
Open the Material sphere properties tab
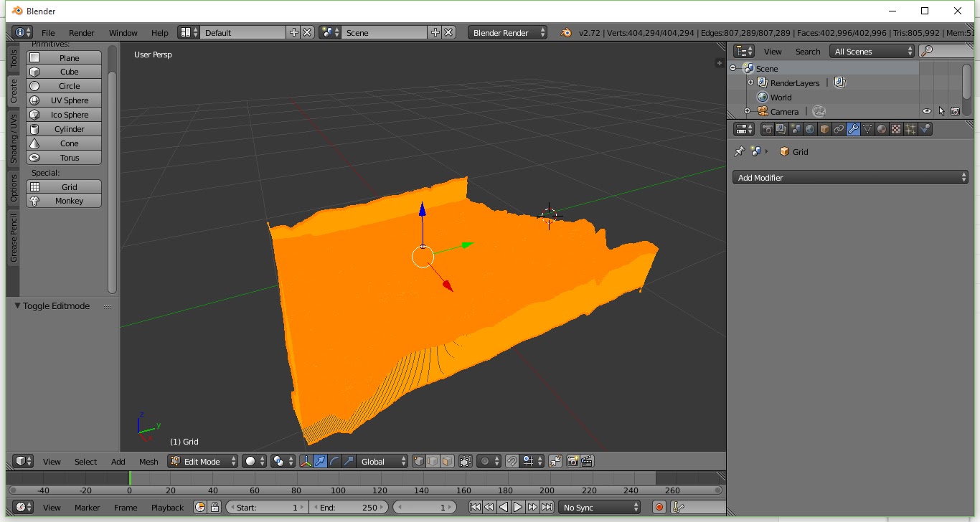coord(882,129)
